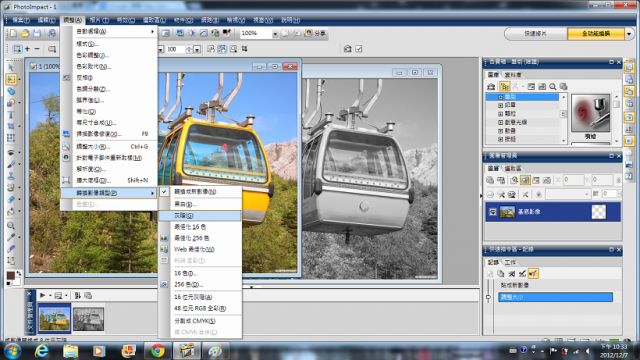Choose Grayscale (G) in the convert submenu
Image resolution: width=640 pixels, height=360 pixels.
coord(200,216)
